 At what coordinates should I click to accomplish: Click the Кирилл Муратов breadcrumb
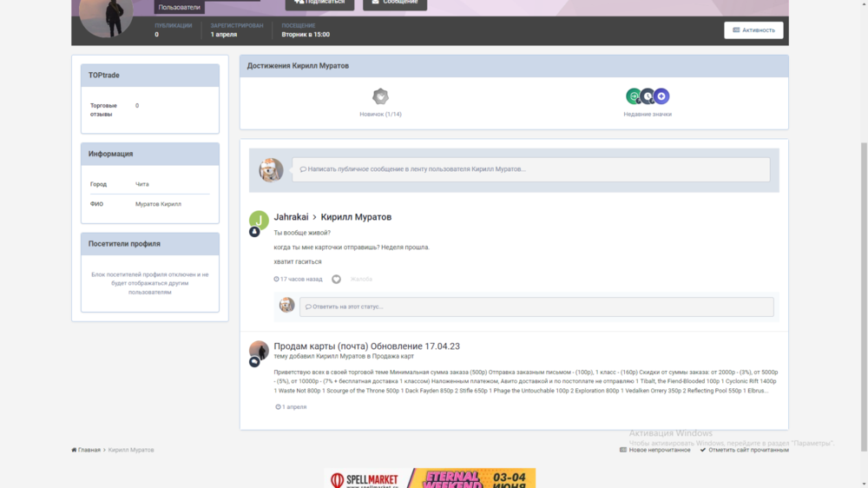pyautogui.click(x=131, y=450)
